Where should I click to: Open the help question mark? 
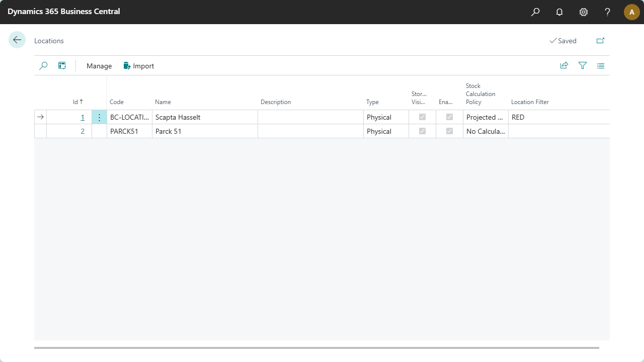click(x=608, y=12)
